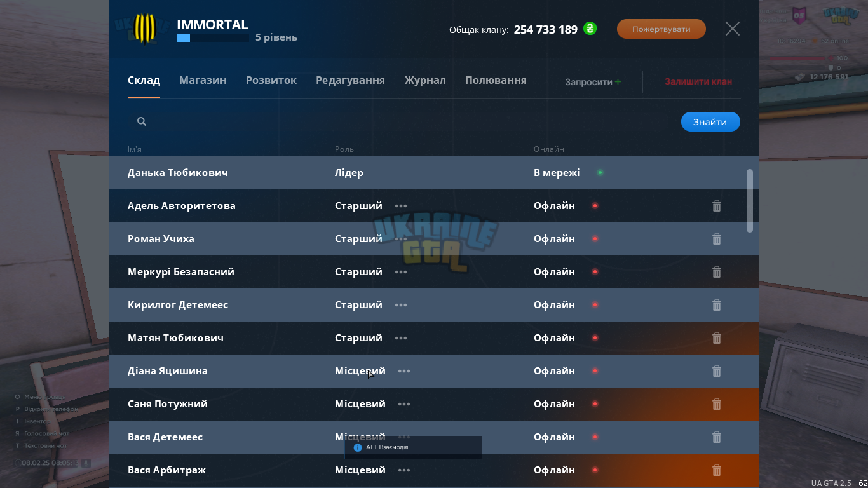Select name Вася Детемеес
Screen dimensions: 868x488
(165, 437)
